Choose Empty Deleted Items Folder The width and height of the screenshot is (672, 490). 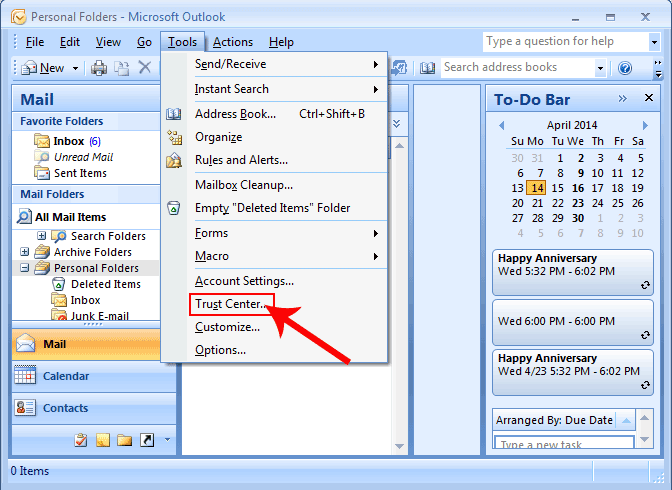click(274, 208)
